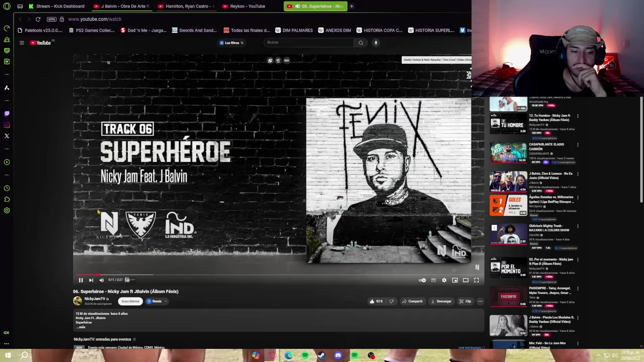Open the Los filtros dropdown
The image size is (644, 362).
click(231, 43)
